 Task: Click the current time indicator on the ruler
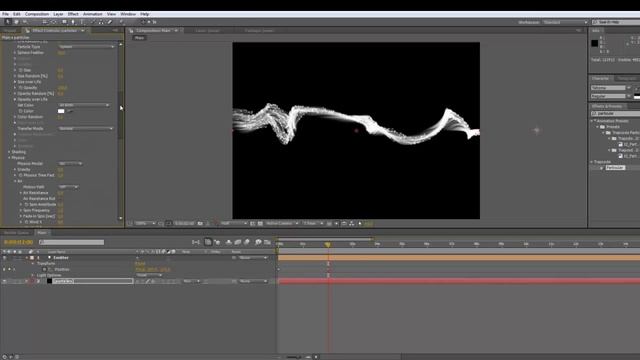pos(328,244)
